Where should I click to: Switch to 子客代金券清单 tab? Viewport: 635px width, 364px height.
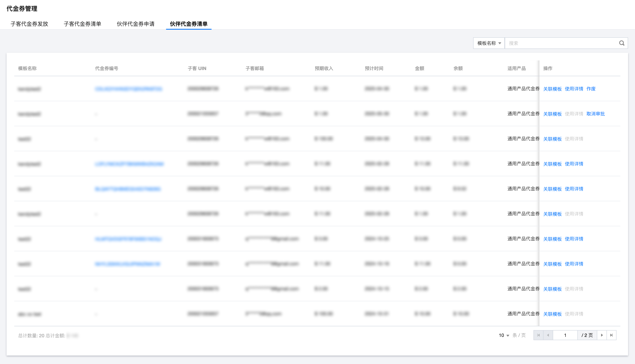[x=82, y=24]
